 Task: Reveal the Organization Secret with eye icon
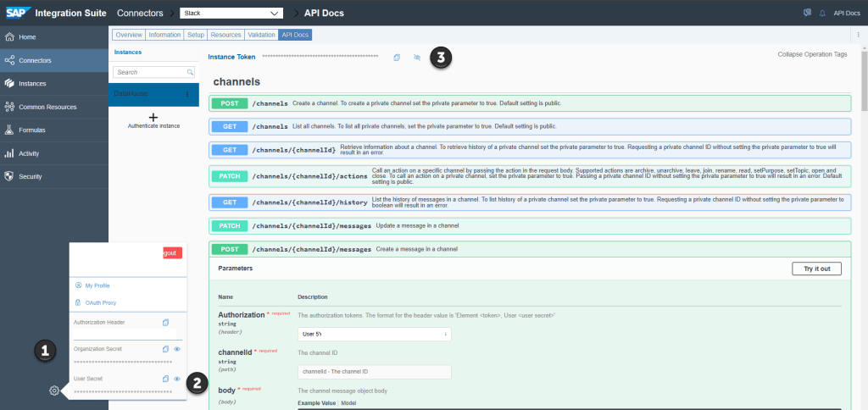point(177,348)
